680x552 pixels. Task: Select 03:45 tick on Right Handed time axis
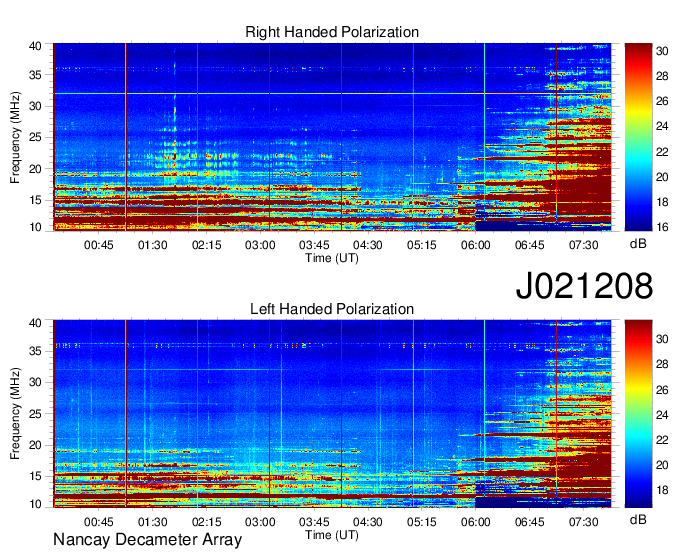[314, 245]
